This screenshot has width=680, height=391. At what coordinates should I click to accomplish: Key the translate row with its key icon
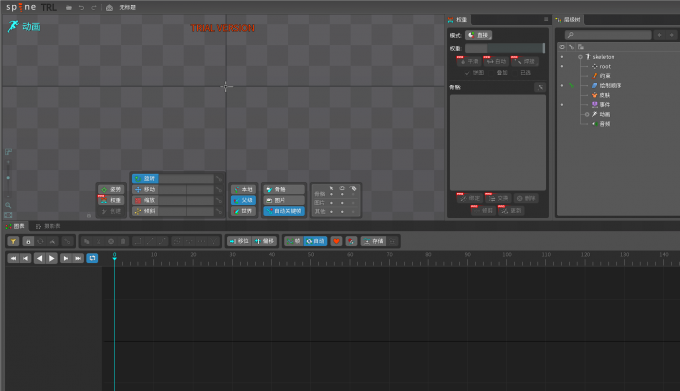(x=219, y=189)
